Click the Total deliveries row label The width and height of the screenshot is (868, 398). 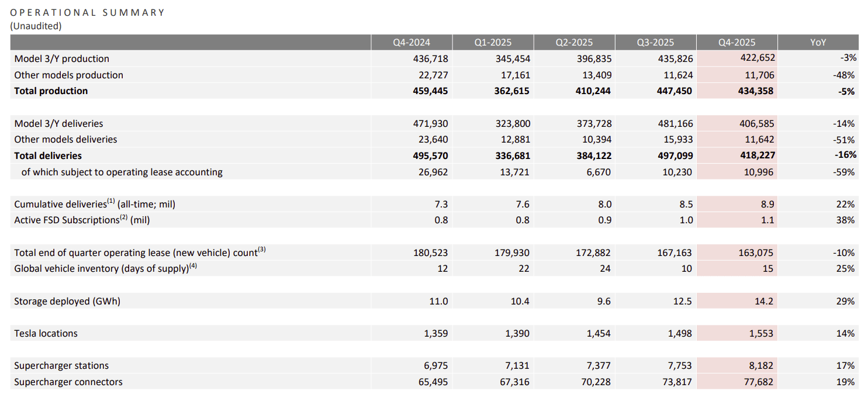pos(48,156)
